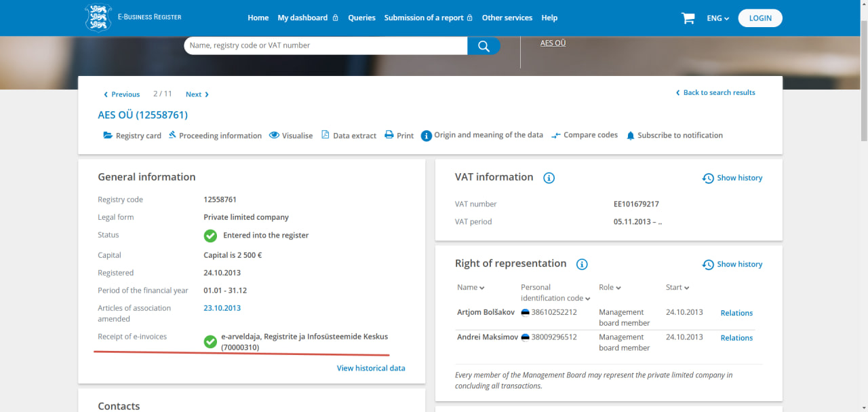Click the name Artjom Bolšakov

(486, 312)
